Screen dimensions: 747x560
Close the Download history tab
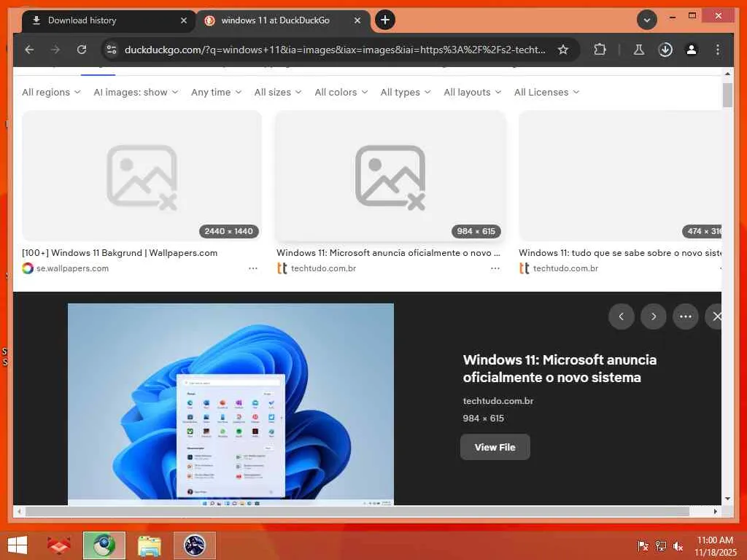tap(183, 20)
